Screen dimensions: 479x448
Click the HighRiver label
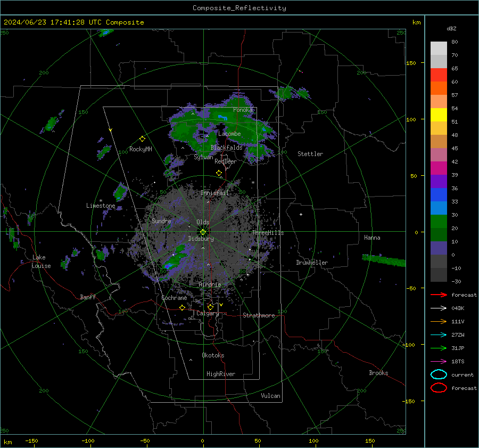coord(221,374)
